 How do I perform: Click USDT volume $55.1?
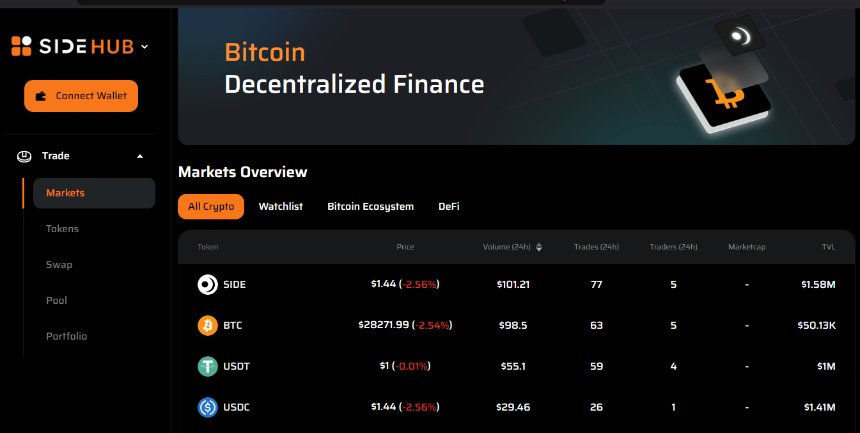[x=513, y=366]
